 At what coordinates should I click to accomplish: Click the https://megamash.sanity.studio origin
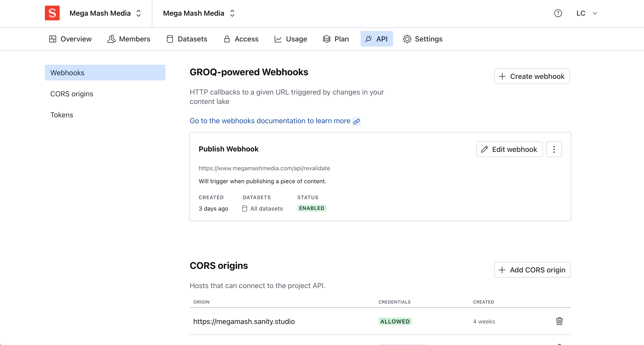pyautogui.click(x=244, y=321)
